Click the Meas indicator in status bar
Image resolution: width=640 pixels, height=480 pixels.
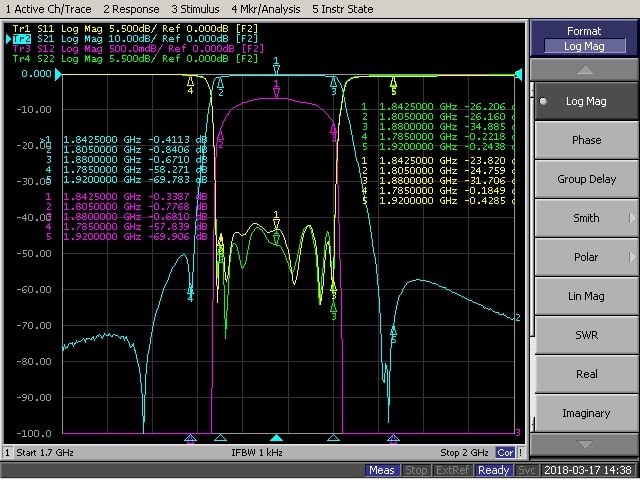point(381,470)
